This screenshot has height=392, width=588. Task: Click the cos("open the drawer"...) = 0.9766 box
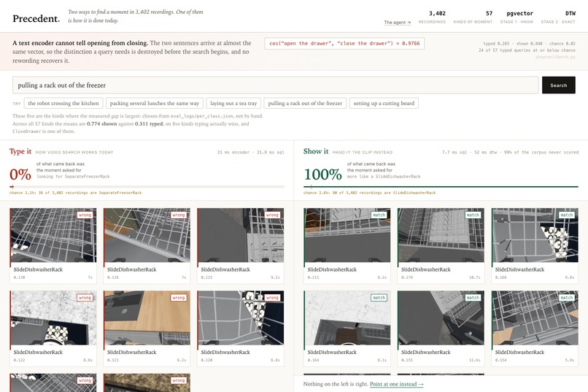click(344, 44)
